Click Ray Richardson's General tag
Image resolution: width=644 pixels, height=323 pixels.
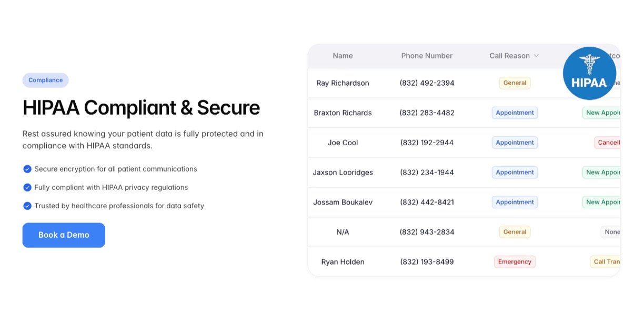point(515,83)
